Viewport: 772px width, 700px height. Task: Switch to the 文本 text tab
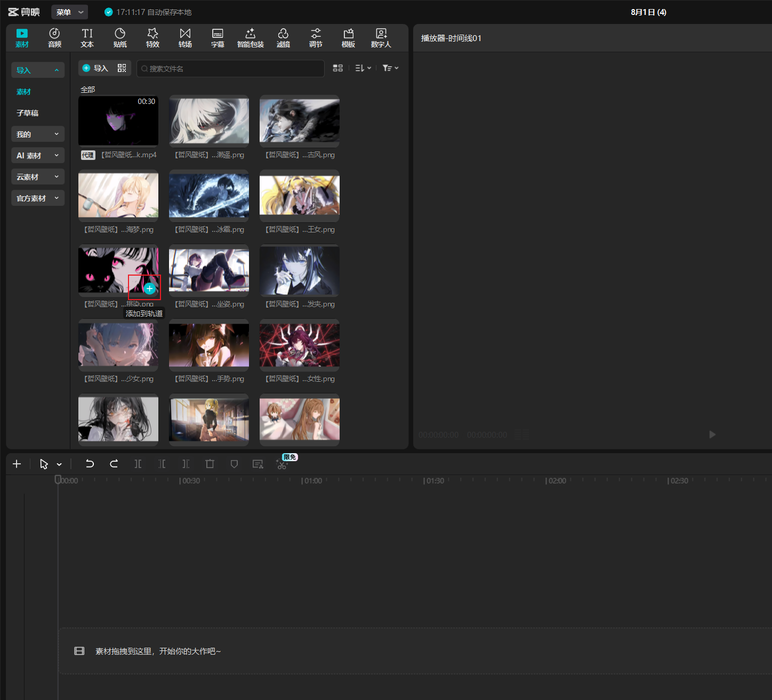click(87, 38)
